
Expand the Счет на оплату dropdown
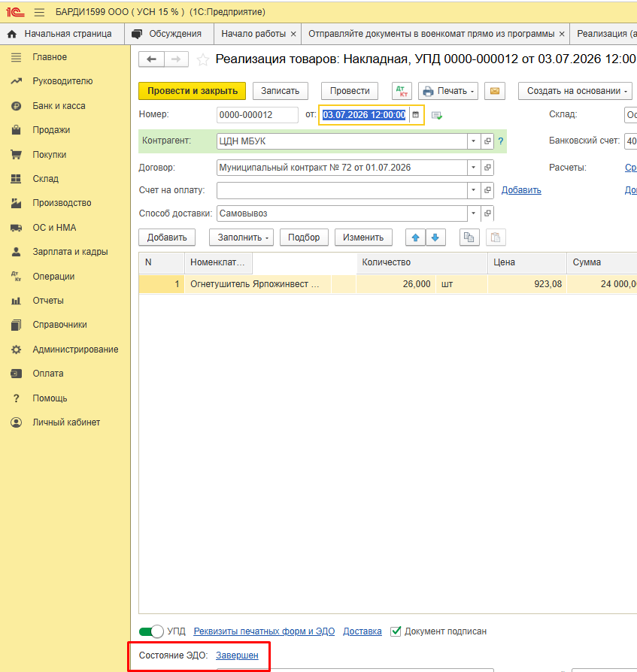[x=474, y=190]
